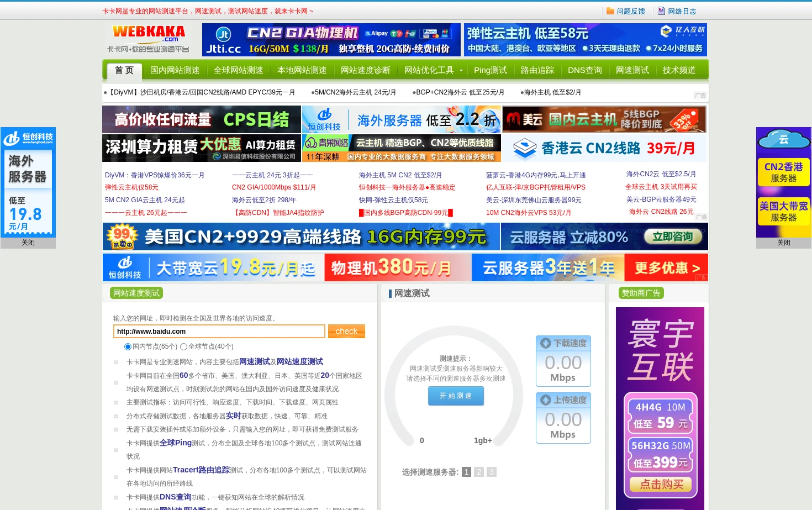Screen dimensions: 812x510
Task: Click the website URL input field
Action: pos(219,331)
